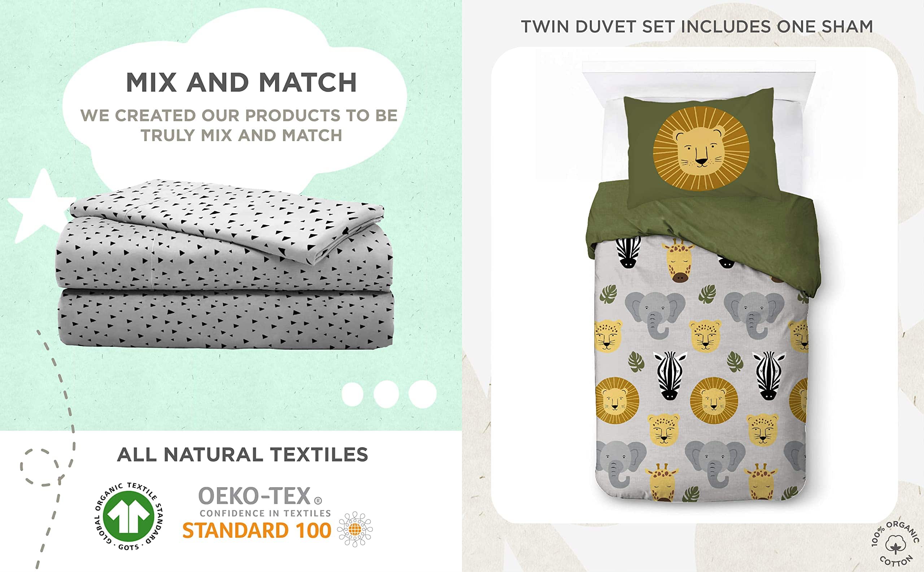Click the top folded pillowcase with triangles
The width and height of the screenshot is (924, 572).
[227, 221]
